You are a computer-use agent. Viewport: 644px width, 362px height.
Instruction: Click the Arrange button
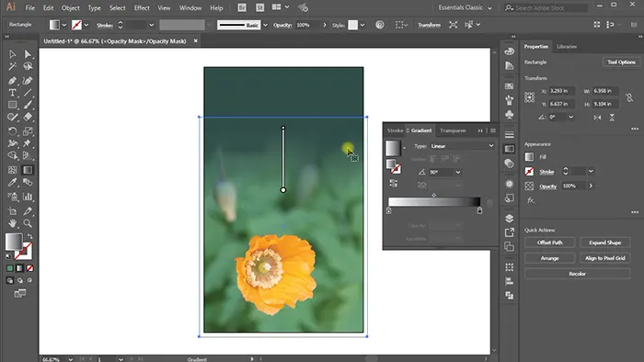[x=549, y=258]
